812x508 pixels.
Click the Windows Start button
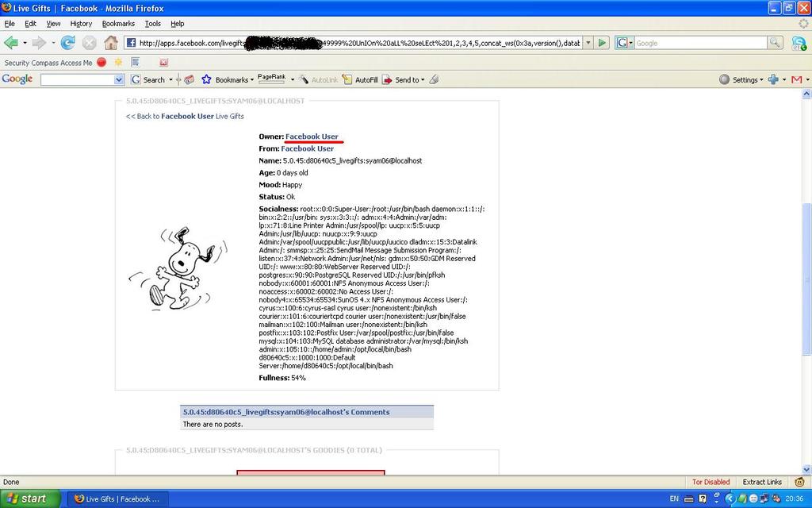pos(30,498)
